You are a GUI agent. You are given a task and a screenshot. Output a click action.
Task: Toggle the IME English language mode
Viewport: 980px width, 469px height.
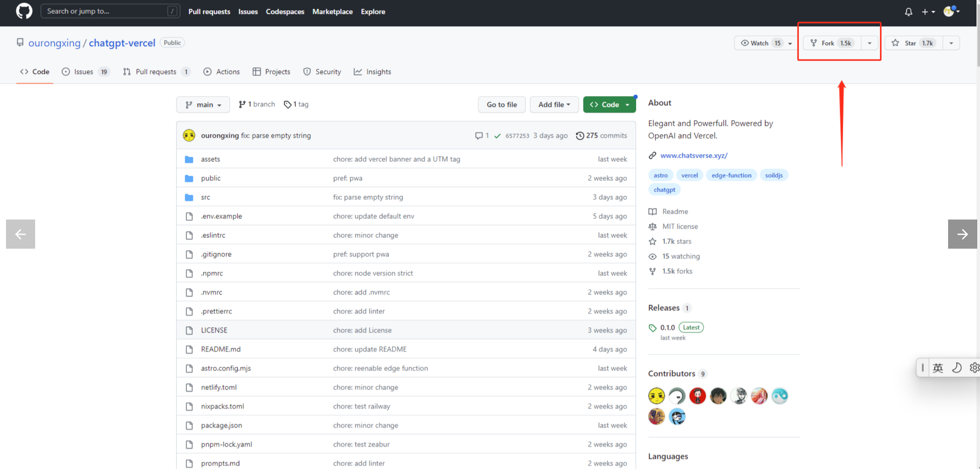click(x=938, y=368)
